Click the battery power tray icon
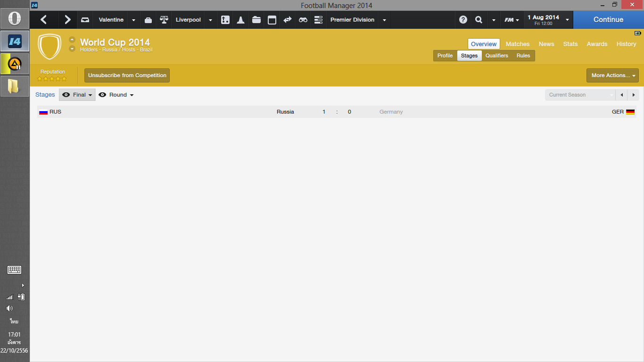This screenshot has width=644, height=362. 21,297
